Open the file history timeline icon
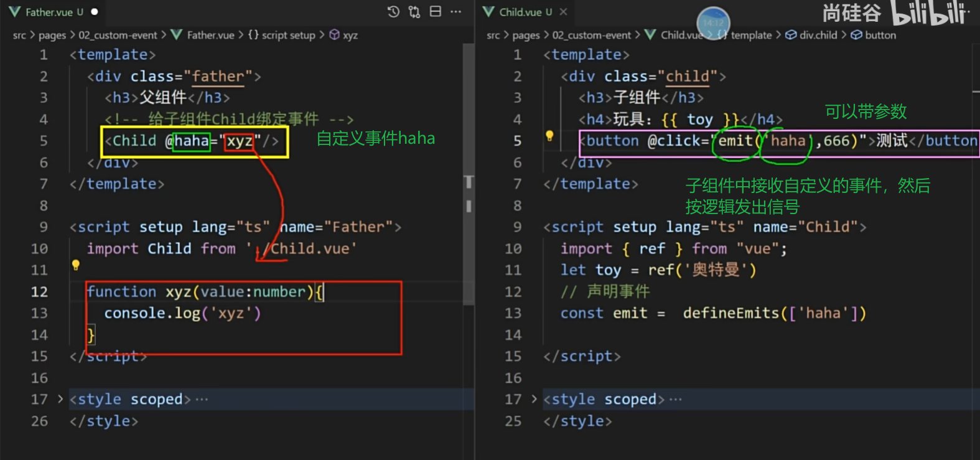This screenshot has height=460, width=980. (393, 12)
